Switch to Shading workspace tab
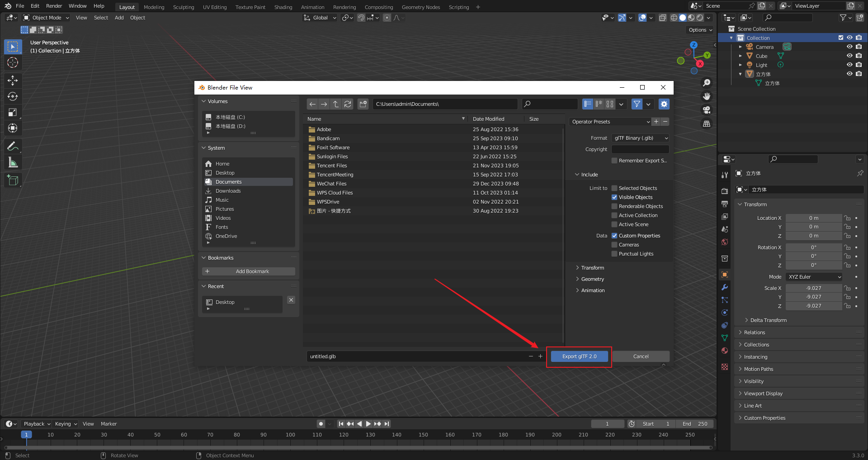 coord(283,7)
